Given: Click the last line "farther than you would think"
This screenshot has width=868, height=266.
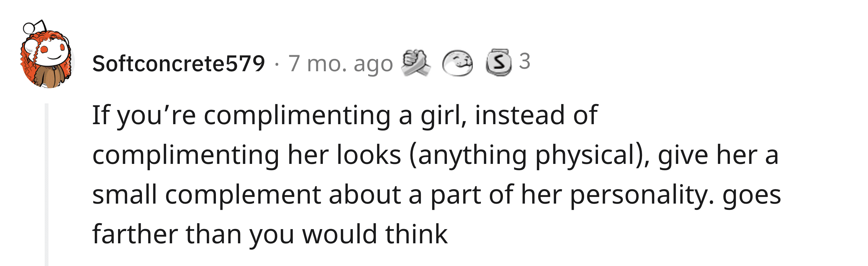Looking at the screenshot, I should (270, 234).
